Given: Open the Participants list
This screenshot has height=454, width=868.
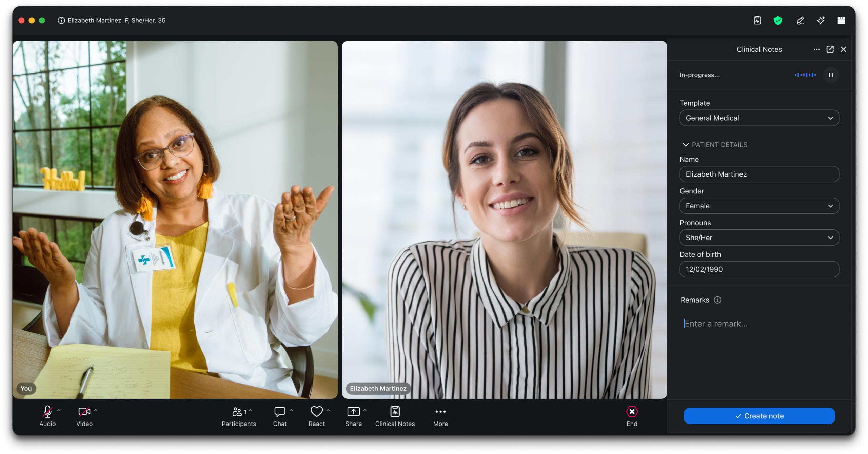Looking at the screenshot, I should pyautogui.click(x=239, y=416).
